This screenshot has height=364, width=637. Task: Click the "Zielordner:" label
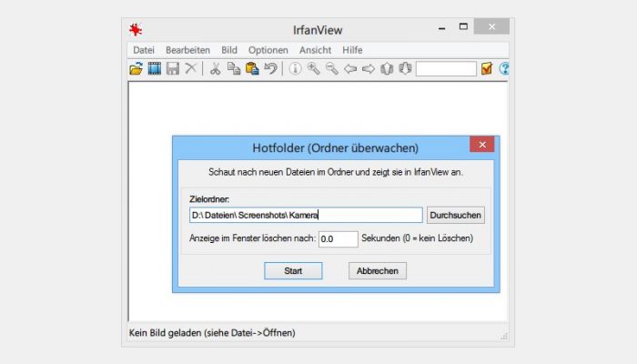(x=209, y=199)
